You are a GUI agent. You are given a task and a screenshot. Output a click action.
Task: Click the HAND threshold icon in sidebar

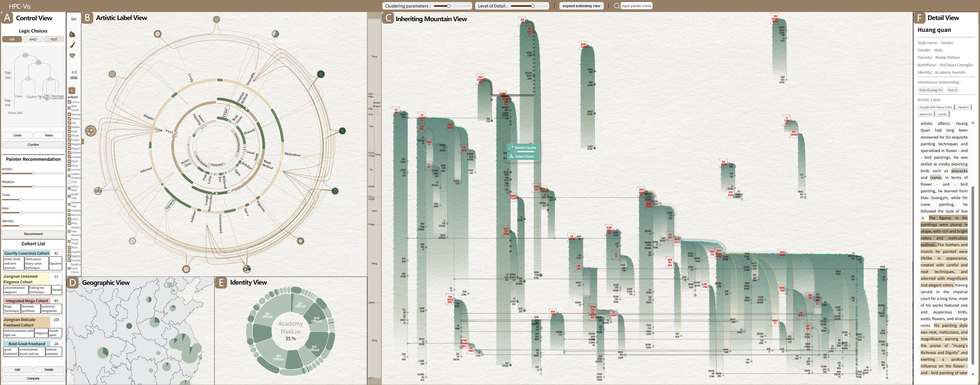74,74
